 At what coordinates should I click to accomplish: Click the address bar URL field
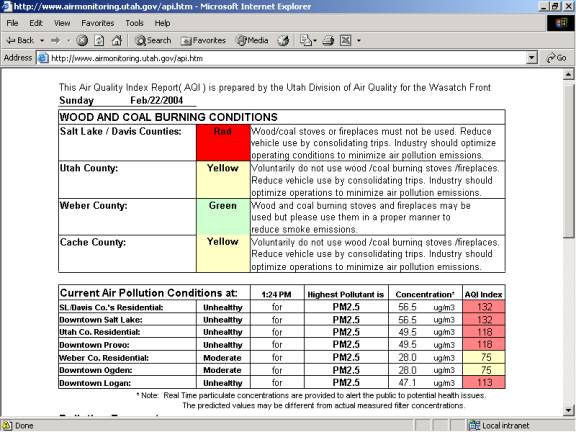click(x=287, y=58)
